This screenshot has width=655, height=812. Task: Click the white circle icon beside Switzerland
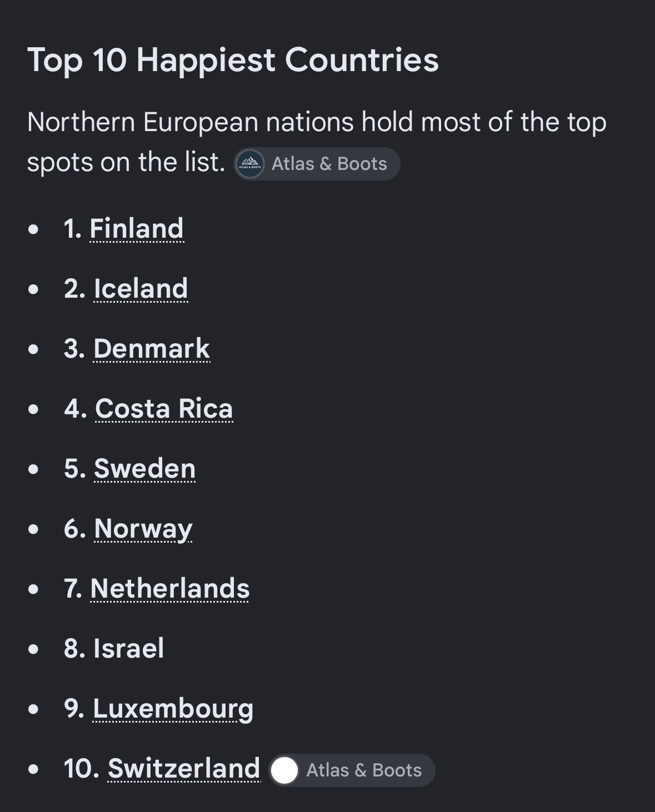point(284,770)
